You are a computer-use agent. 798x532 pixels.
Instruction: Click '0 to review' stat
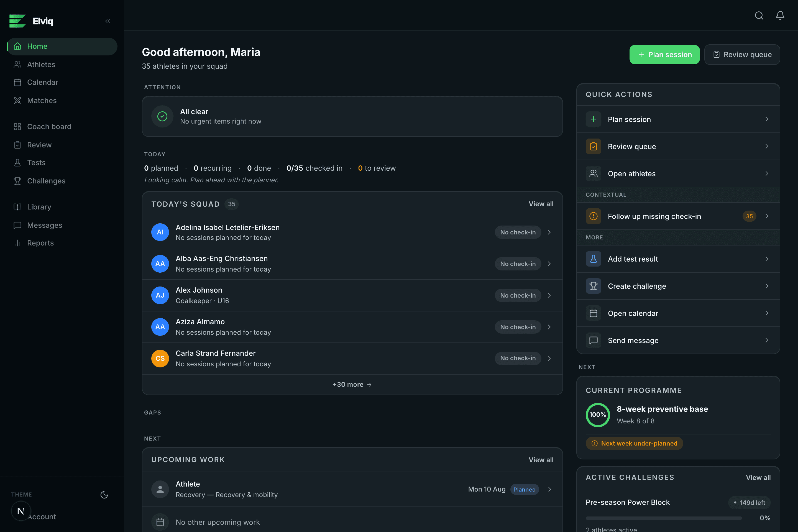click(377, 168)
